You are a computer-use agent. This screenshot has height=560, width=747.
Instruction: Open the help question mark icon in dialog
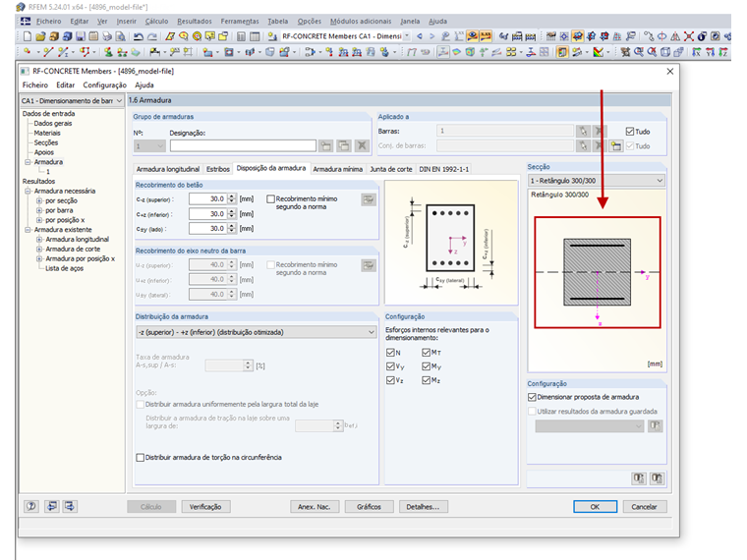pos(31,506)
